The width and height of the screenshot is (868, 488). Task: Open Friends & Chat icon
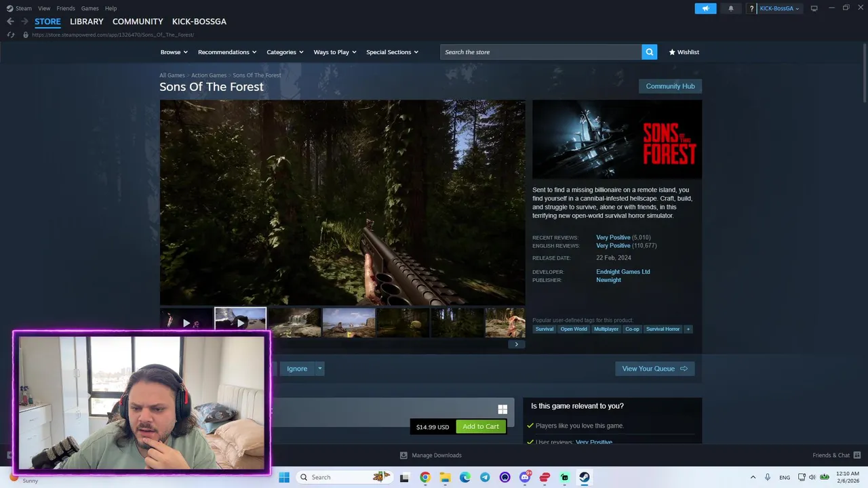click(x=857, y=455)
